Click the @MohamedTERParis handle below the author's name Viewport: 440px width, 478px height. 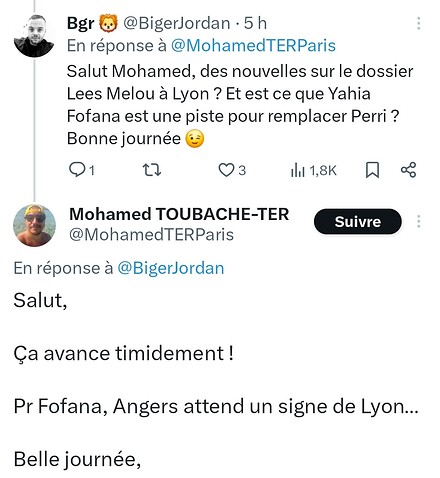pyautogui.click(x=151, y=235)
